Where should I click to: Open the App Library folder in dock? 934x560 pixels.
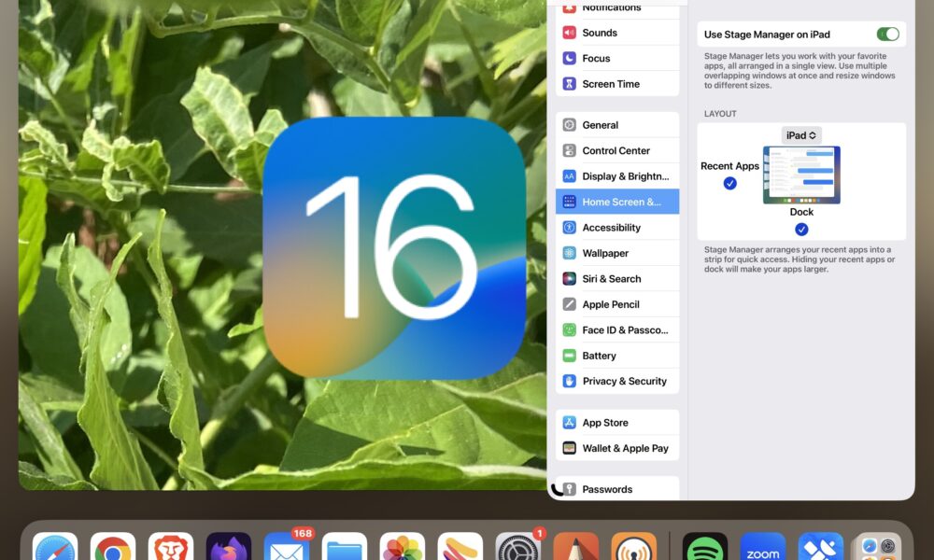coord(879,548)
